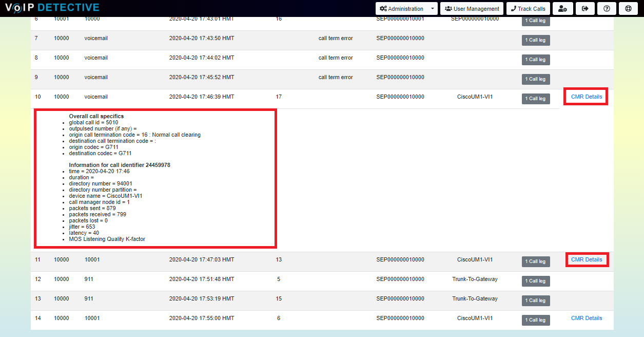This screenshot has height=337, width=644.
Task: Open Track Calls with phone icon
Action: (528, 9)
